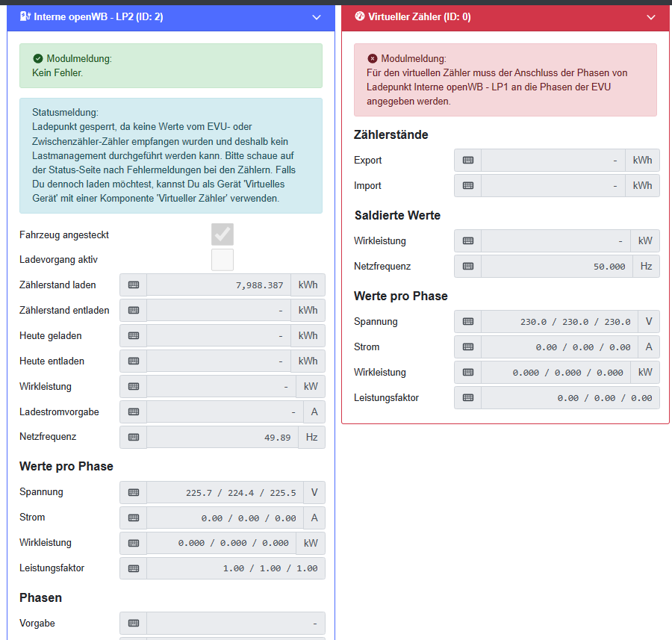Toggle the Ladevorgang aktiv checkbox
This screenshot has height=640, width=672.
pyautogui.click(x=223, y=260)
